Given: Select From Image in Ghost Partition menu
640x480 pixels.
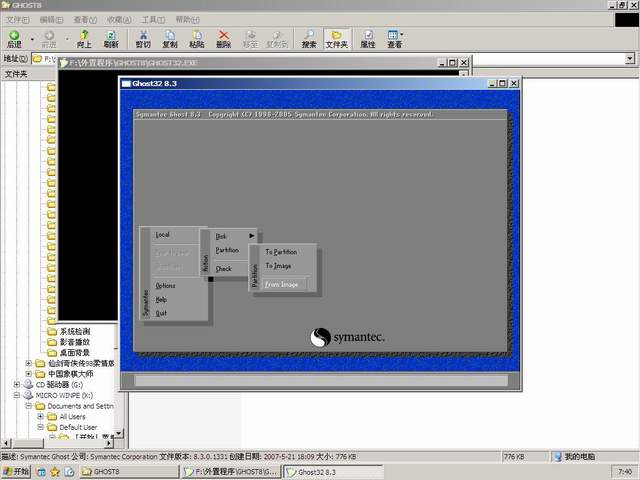Looking at the screenshot, I should pos(281,284).
